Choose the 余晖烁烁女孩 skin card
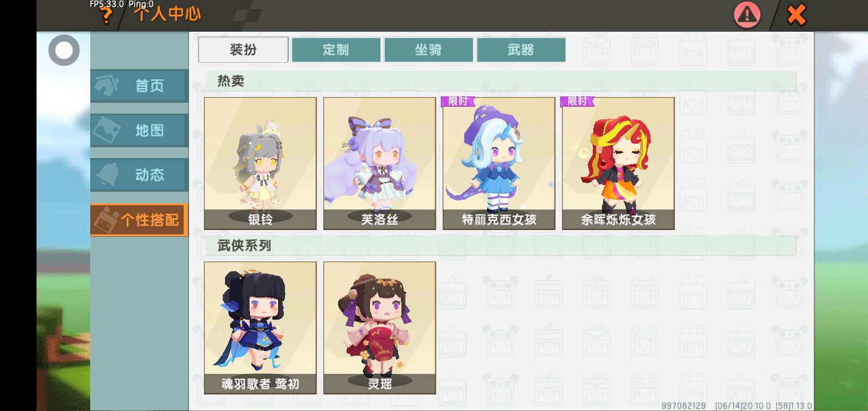The width and height of the screenshot is (868, 411). [618, 163]
